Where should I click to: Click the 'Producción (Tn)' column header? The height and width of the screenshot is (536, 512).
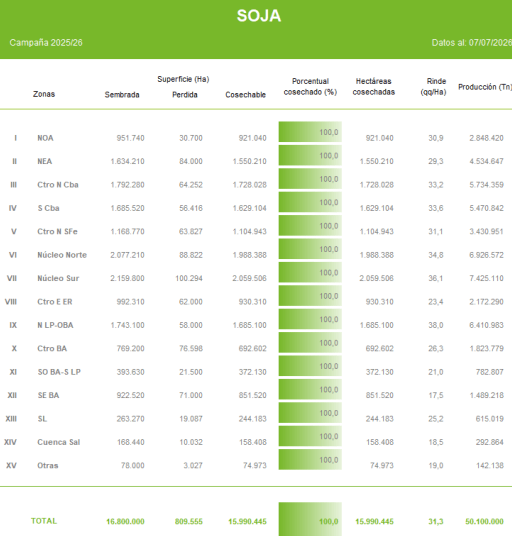485,87
